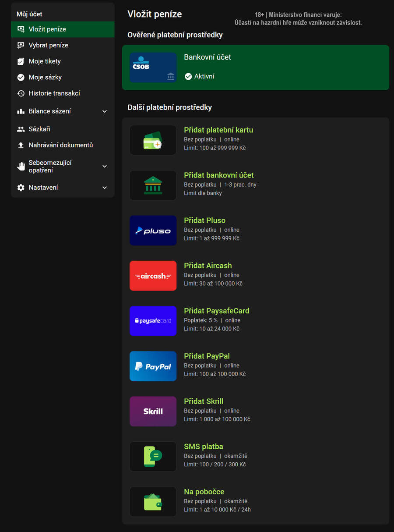Click the green payment card icon
This screenshot has height=532, width=394.
click(x=153, y=140)
